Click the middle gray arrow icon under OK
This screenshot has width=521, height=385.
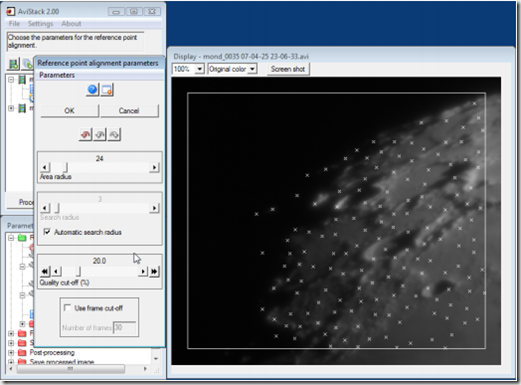tap(100, 134)
